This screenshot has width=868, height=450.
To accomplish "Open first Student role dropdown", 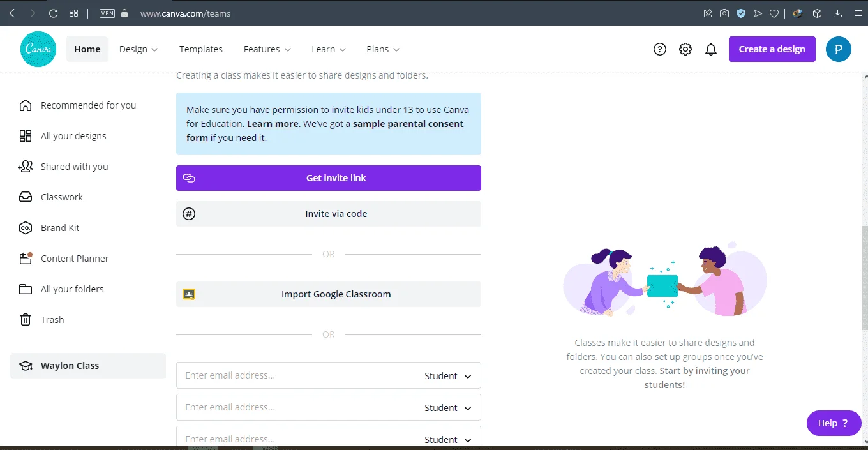I will pyautogui.click(x=448, y=376).
